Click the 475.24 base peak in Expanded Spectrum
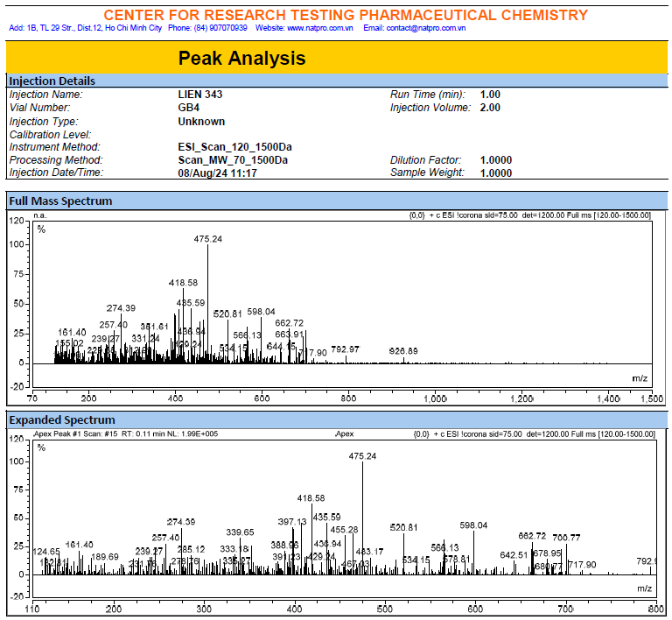The width and height of the screenshot is (672, 620). point(362,456)
